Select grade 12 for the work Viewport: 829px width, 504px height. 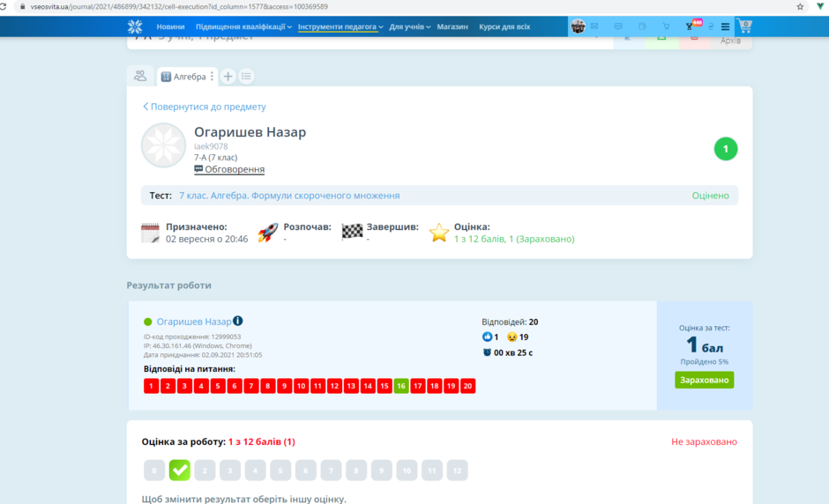point(458,471)
